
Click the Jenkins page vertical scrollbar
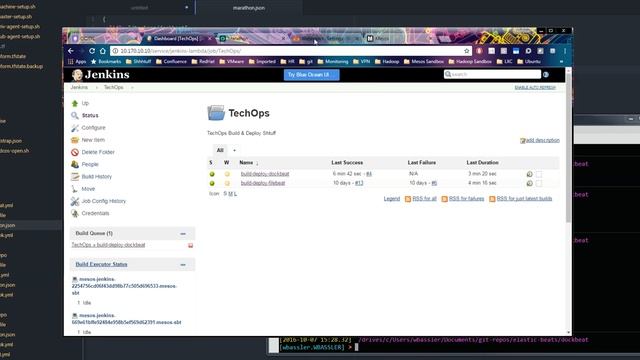point(569,147)
